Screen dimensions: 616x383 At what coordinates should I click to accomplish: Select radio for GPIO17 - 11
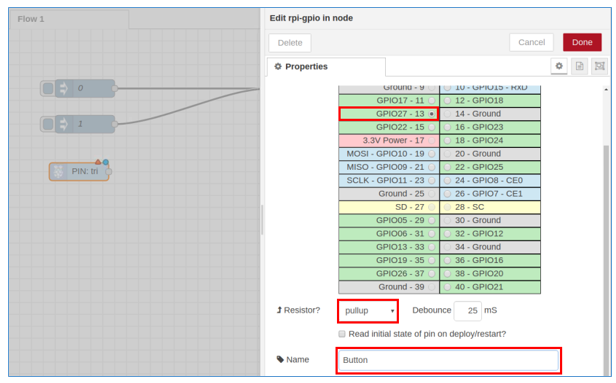pos(432,101)
